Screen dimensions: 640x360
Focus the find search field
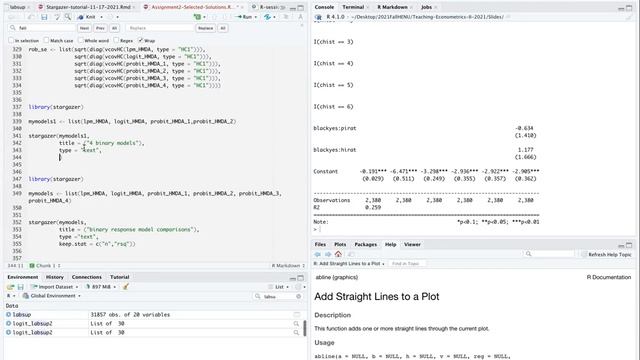42,28
